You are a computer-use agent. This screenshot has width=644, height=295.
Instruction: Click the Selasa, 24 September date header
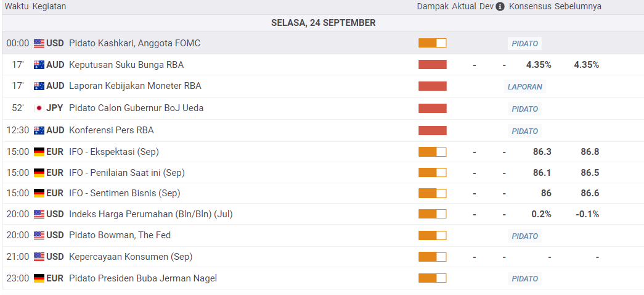(323, 23)
